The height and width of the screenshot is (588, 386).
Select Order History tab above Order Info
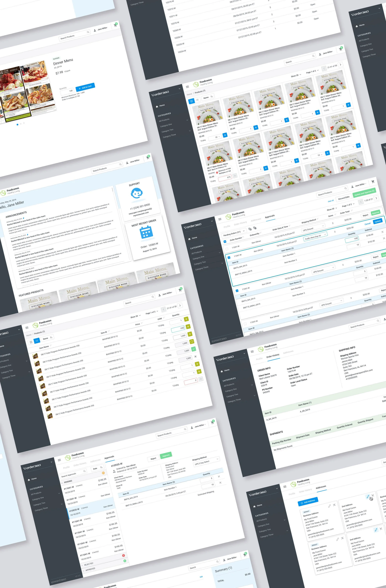(x=273, y=356)
